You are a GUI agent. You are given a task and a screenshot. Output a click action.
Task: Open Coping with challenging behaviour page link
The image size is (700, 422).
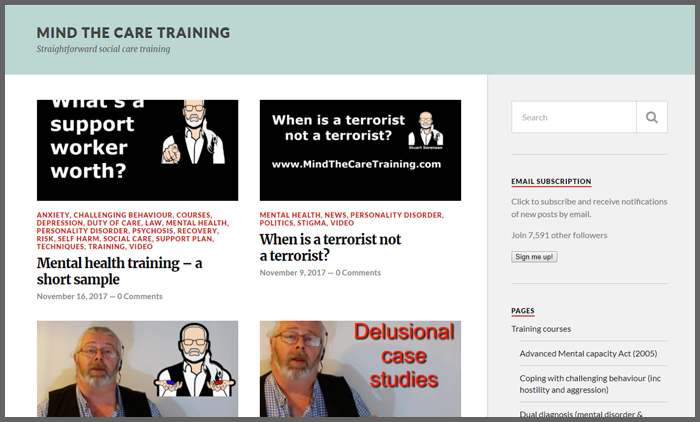click(590, 384)
